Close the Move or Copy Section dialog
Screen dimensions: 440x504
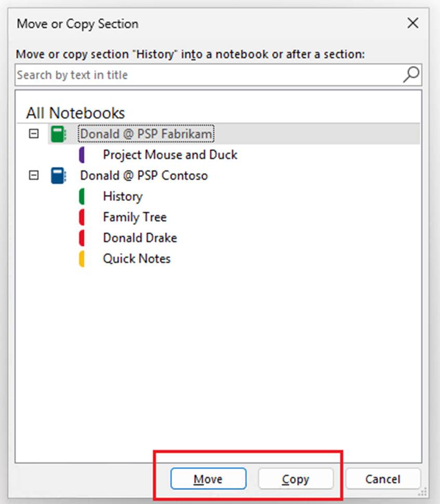tap(412, 23)
